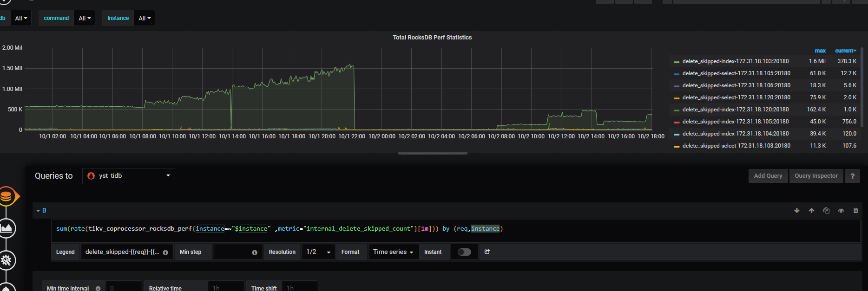Toggle query B visibility eye icon
This screenshot has height=291, width=868.
[841, 211]
